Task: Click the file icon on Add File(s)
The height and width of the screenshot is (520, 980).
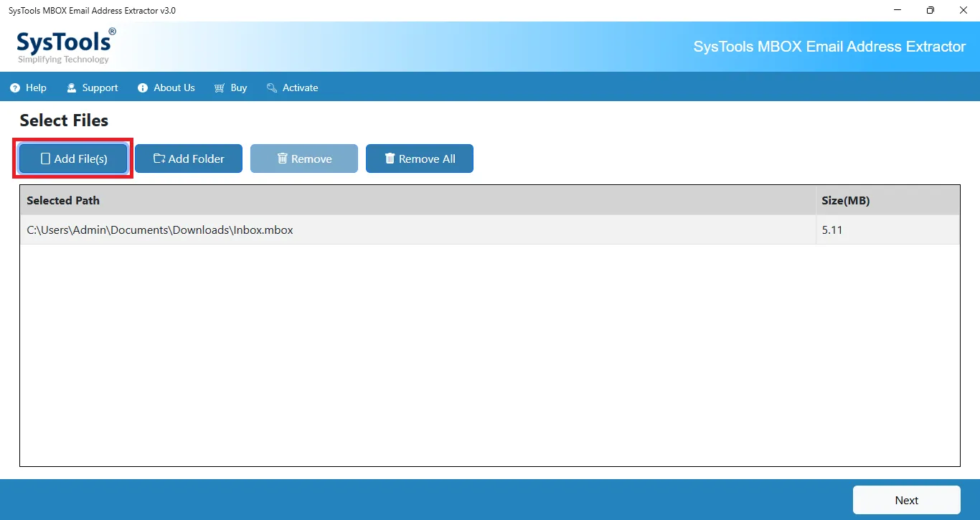Action: coord(45,159)
